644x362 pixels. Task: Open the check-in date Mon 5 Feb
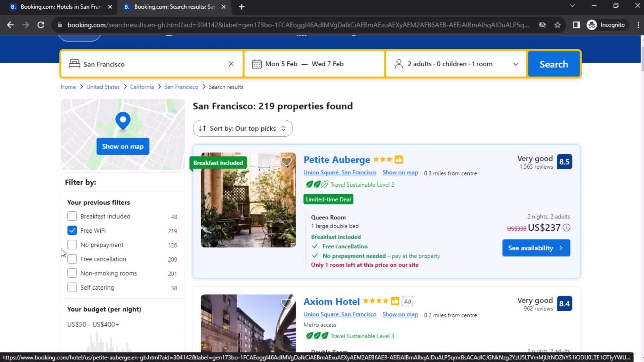tap(281, 64)
